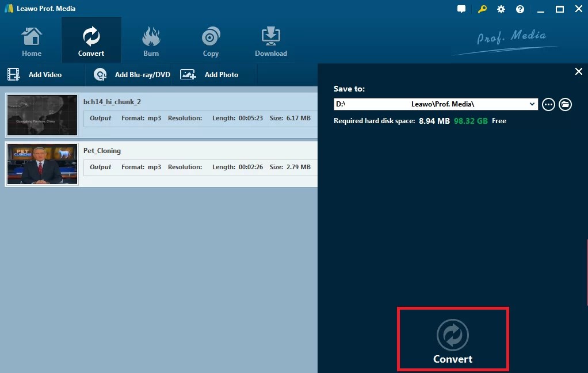588x373 pixels.
Task: Click the feedback chat bubble icon
Action: [x=461, y=9]
